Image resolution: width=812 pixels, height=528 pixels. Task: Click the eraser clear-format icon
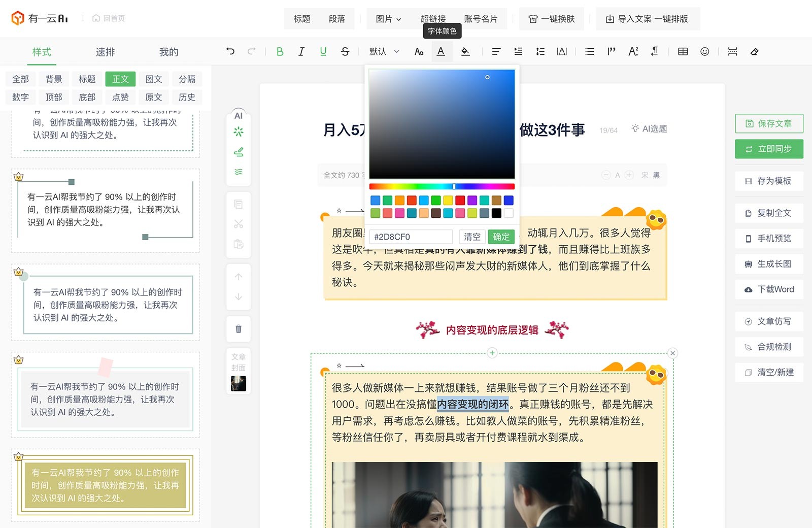(754, 51)
